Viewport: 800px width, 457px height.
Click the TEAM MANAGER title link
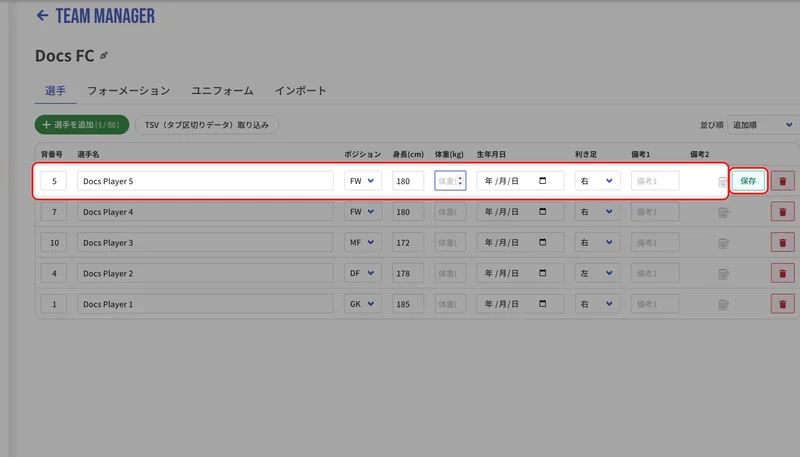pos(105,16)
